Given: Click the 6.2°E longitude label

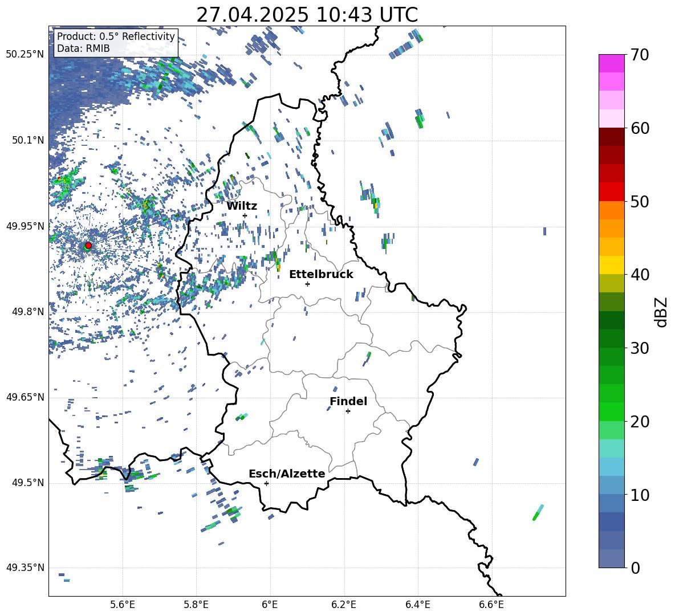Looking at the screenshot, I should (344, 605).
